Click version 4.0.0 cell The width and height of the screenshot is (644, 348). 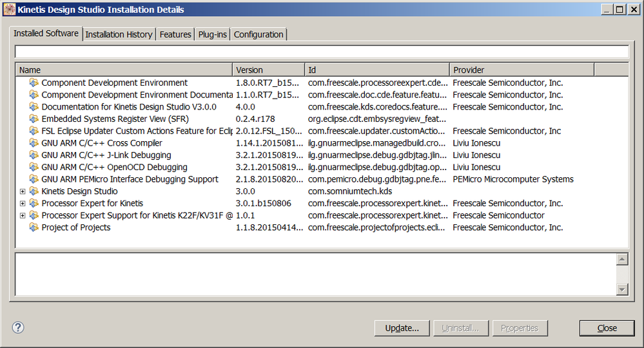coord(245,107)
